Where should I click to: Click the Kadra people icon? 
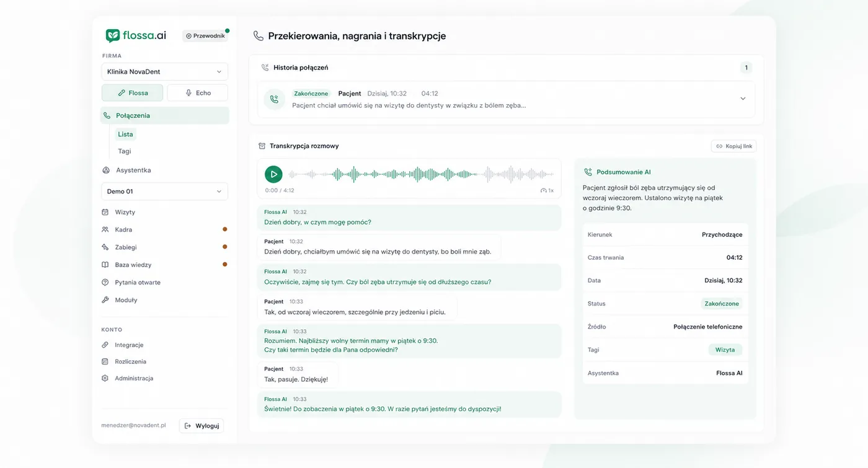[x=105, y=229]
